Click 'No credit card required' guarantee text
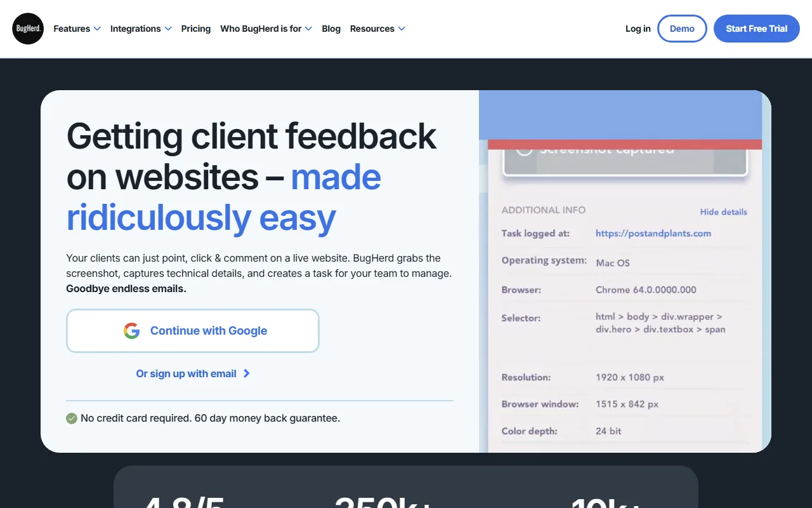Image resolution: width=812 pixels, height=508 pixels. [x=211, y=418]
